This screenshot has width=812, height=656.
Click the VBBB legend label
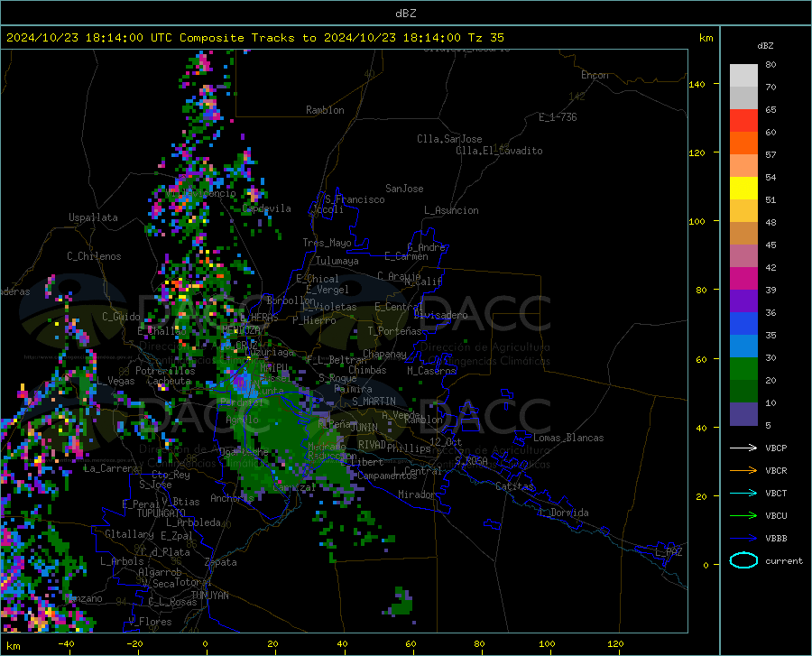point(776,539)
